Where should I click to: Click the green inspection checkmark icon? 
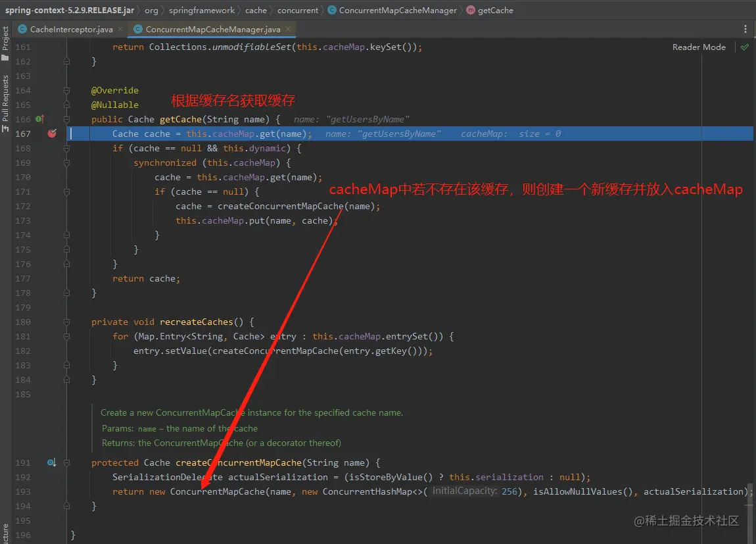[745, 47]
